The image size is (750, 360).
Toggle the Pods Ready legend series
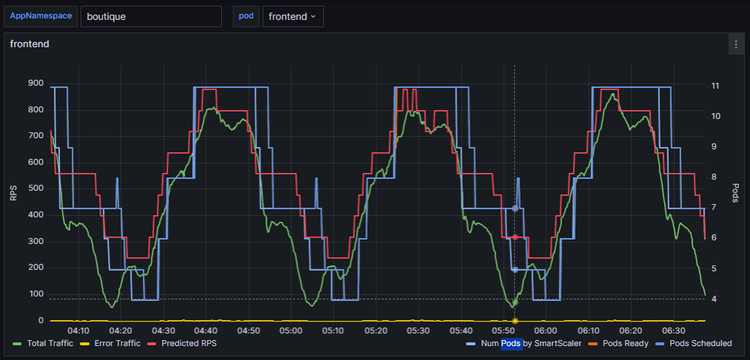626,343
